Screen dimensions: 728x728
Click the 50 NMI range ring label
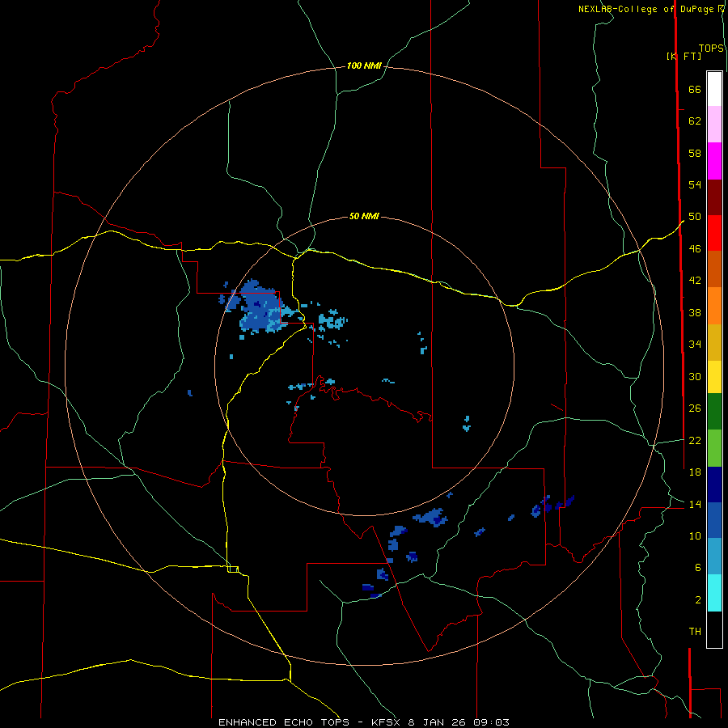pyautogui.click(x=364, y=216)
